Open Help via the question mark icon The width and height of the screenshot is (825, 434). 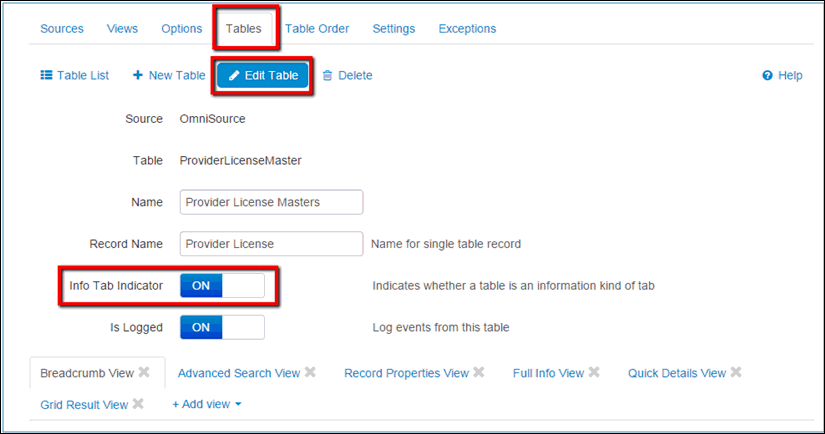point(767,75)
